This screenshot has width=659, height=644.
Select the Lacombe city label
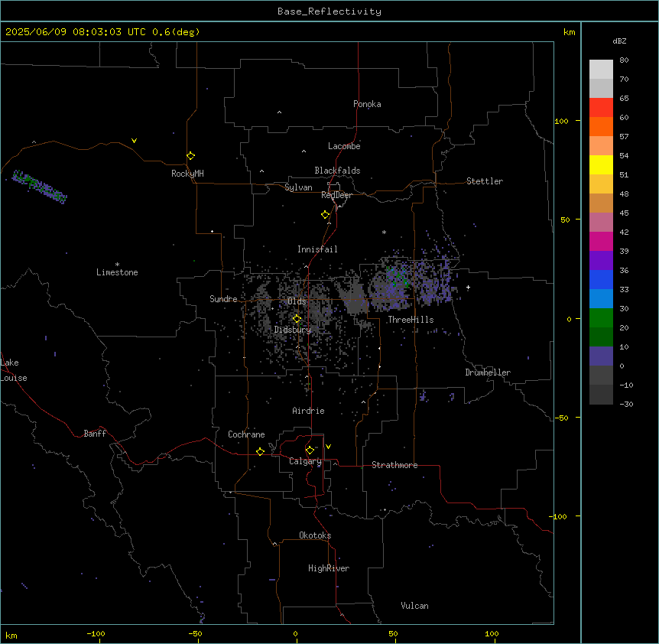[x=344, y=146]
